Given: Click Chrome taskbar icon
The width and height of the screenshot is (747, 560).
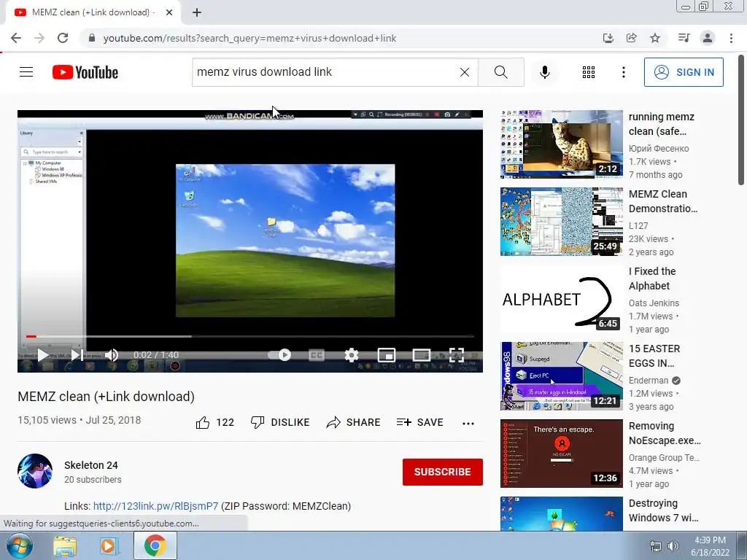Looking at the screenshot, I should point(155,545).
